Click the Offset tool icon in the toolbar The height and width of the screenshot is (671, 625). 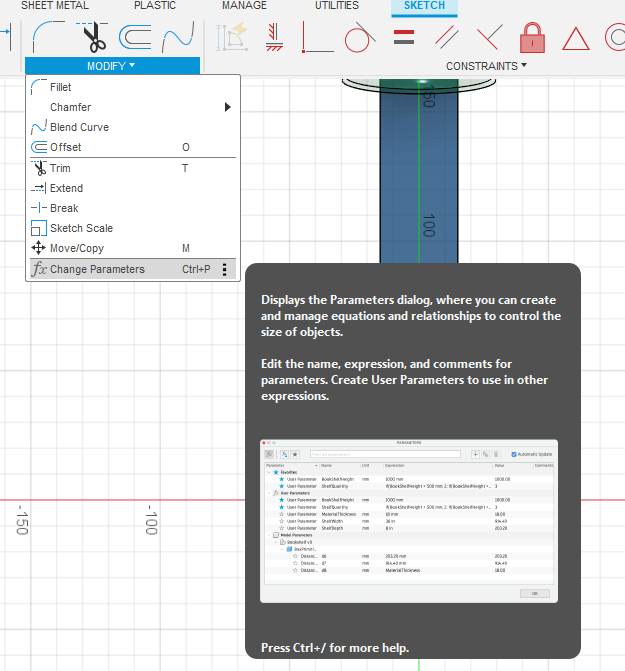coord(135,37)
